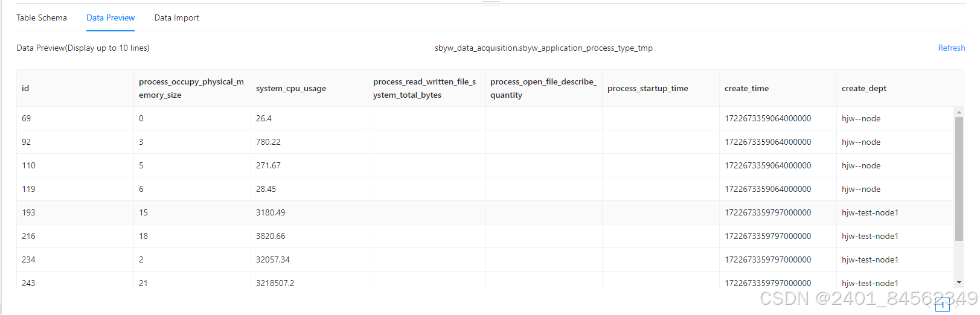Image resolution: width=980 pixels, height=315 pixels.
Task: Click the scrollbar down arrow
Action: [x=959, y=282]
